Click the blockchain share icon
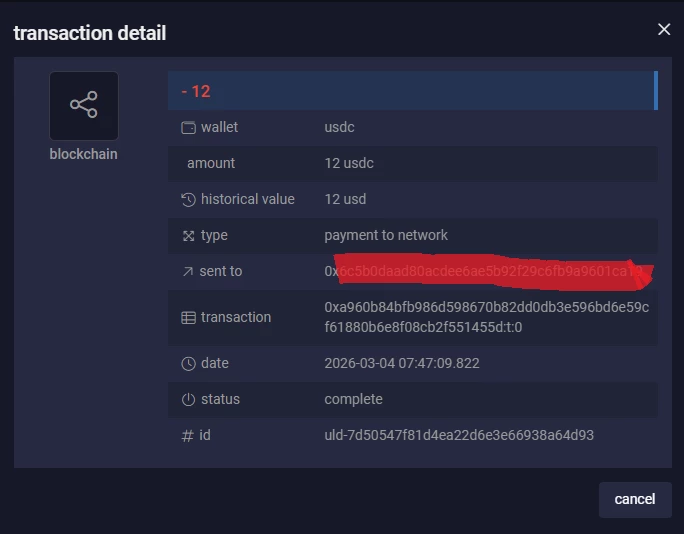 coord(84,106)
